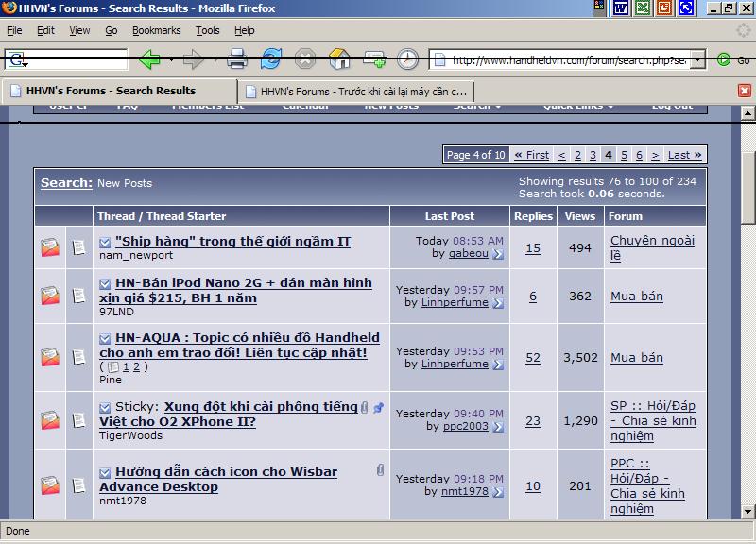The image size is (756, 544).
Task: Expand the URL address bar dropdown
Action: click(x=697, y=60)
